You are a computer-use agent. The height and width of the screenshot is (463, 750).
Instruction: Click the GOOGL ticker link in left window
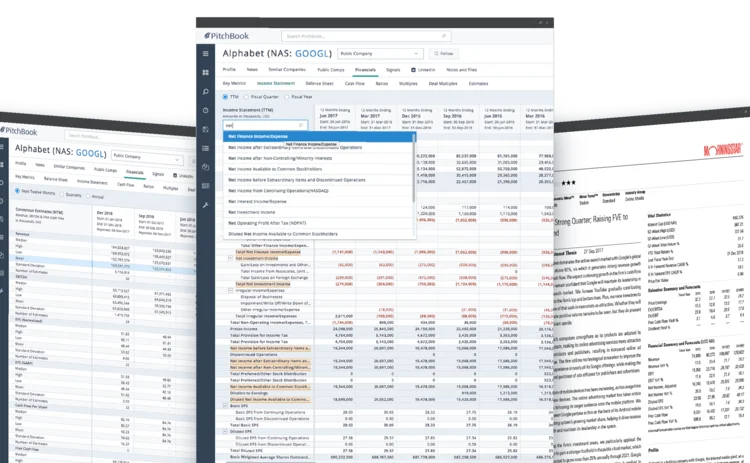[90, 153]
